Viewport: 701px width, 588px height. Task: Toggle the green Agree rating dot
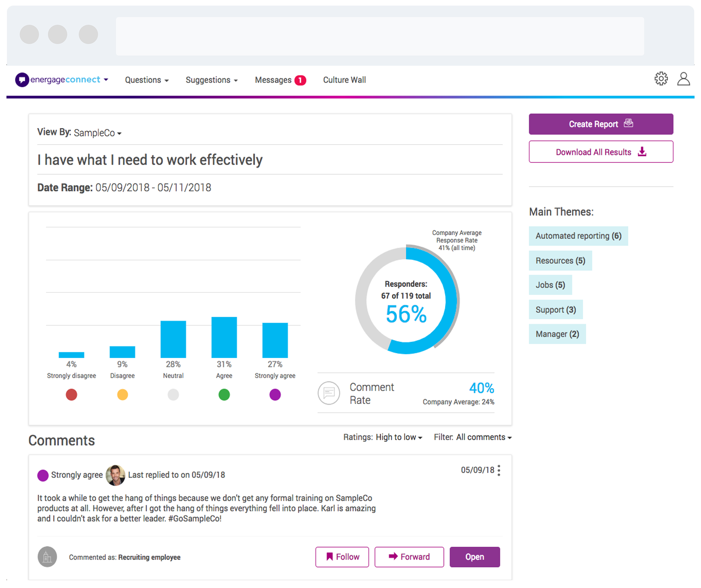coord(224,395)
